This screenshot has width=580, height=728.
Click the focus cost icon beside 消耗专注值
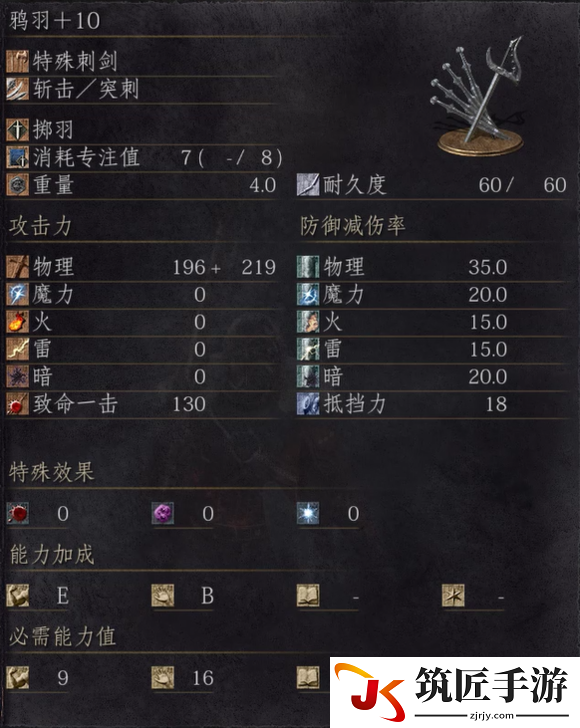point(18,157)
